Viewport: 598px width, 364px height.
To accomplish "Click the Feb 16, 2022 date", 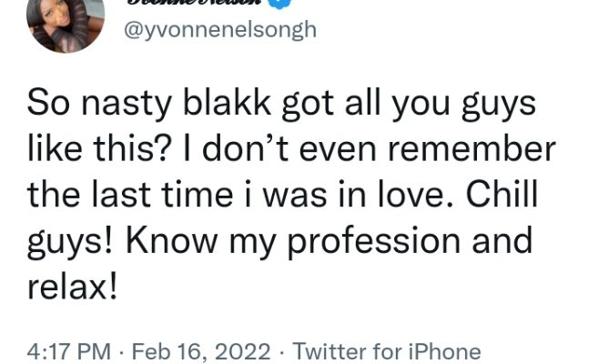I will 201,351.
